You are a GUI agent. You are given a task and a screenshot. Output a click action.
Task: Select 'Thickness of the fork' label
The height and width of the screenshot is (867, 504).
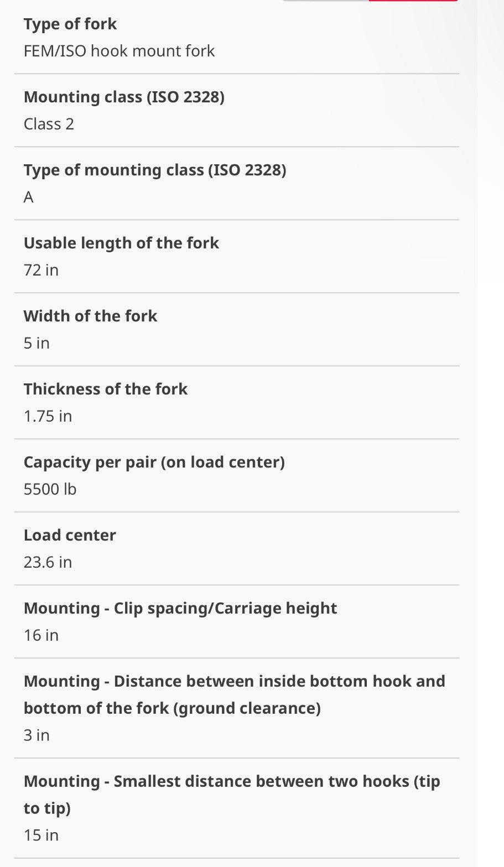pyautogui.click(x=106, y=390)
